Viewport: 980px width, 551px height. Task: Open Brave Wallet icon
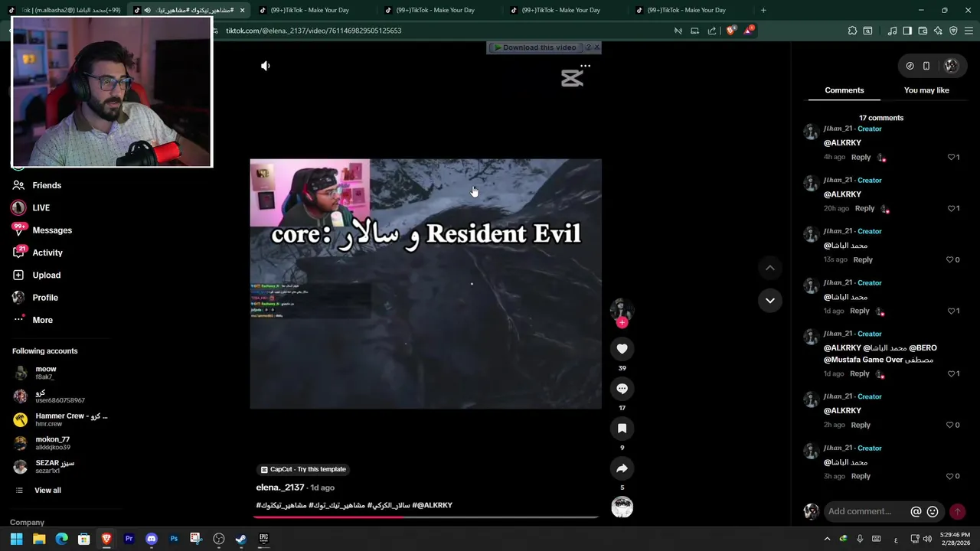923,31
